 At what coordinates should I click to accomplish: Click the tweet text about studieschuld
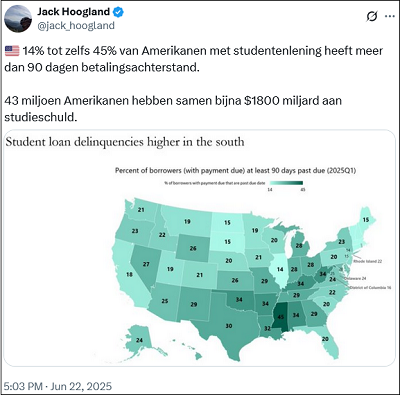point(173,109)
